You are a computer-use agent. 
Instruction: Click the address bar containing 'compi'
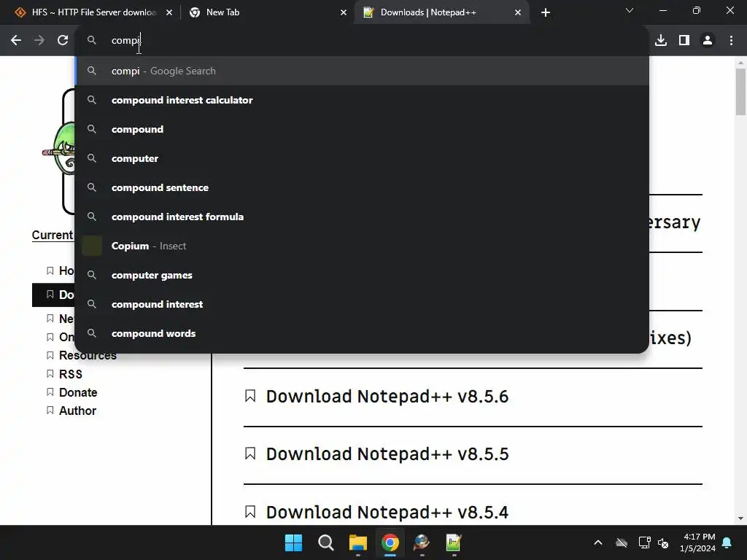[362, 41]
